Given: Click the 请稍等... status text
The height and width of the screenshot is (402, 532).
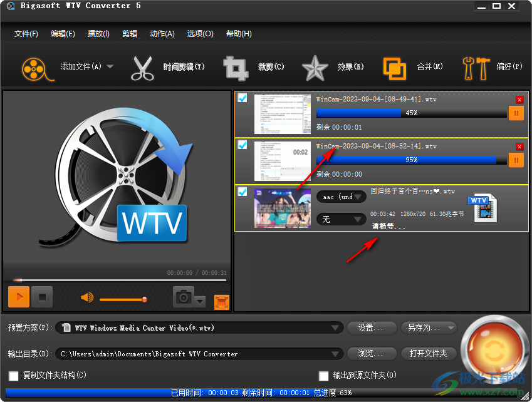Looking at the screenshot, I should pyautogui.click(x=389, y=226).
